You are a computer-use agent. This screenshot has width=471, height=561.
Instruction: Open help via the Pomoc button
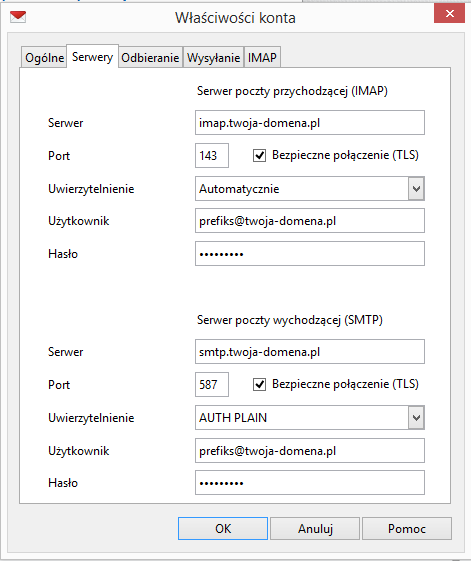pyautogui.click(x=407, y=528)
